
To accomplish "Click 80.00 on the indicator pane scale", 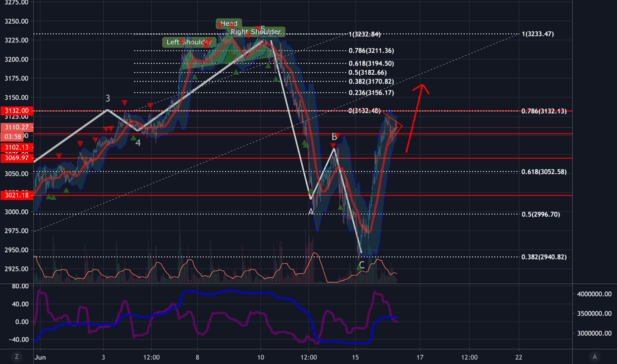I will point(20,286).
